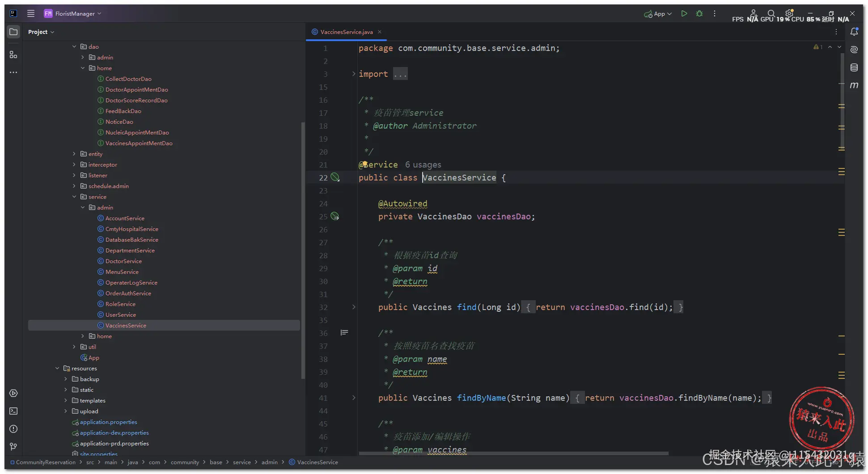Click the VaccinesService class name in code
This screenshot has width=868, height=474.
coord(459,178)
